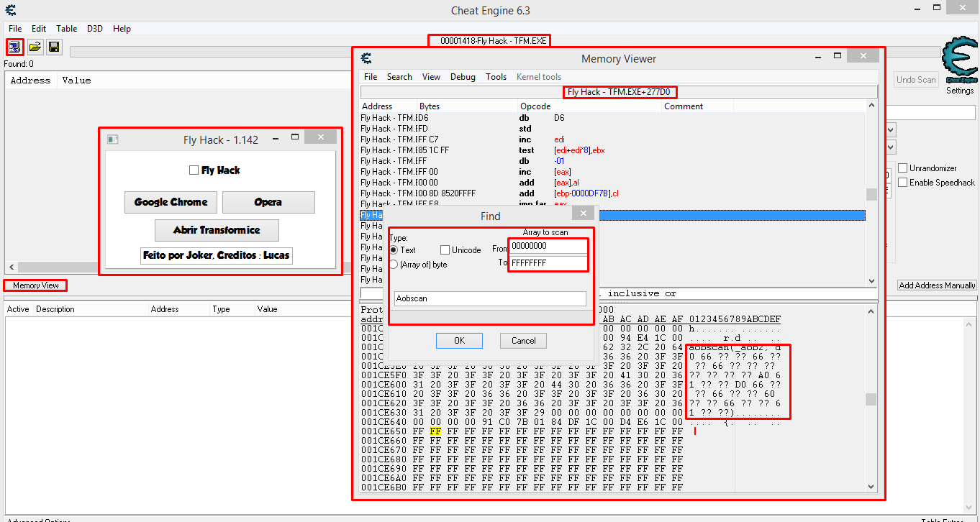This screenshot has height=522, width=980.
Task: Toggle Enable Speedhack checkbox
Action: pyautogui.click(x=903, y=182)
